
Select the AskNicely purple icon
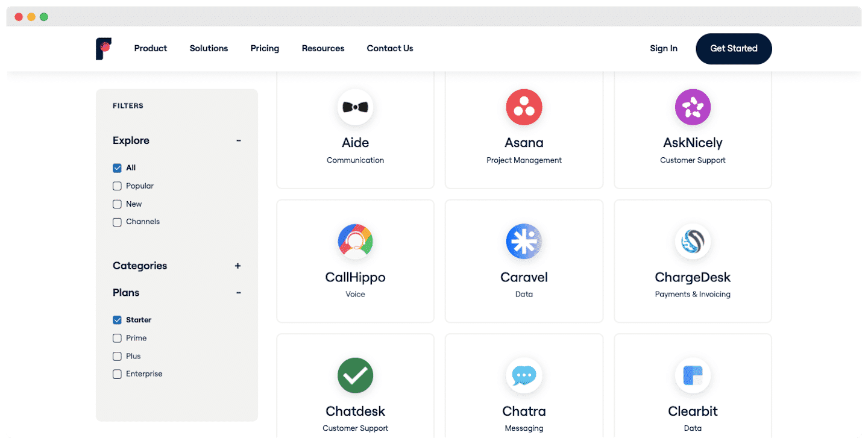coord(693,107)
